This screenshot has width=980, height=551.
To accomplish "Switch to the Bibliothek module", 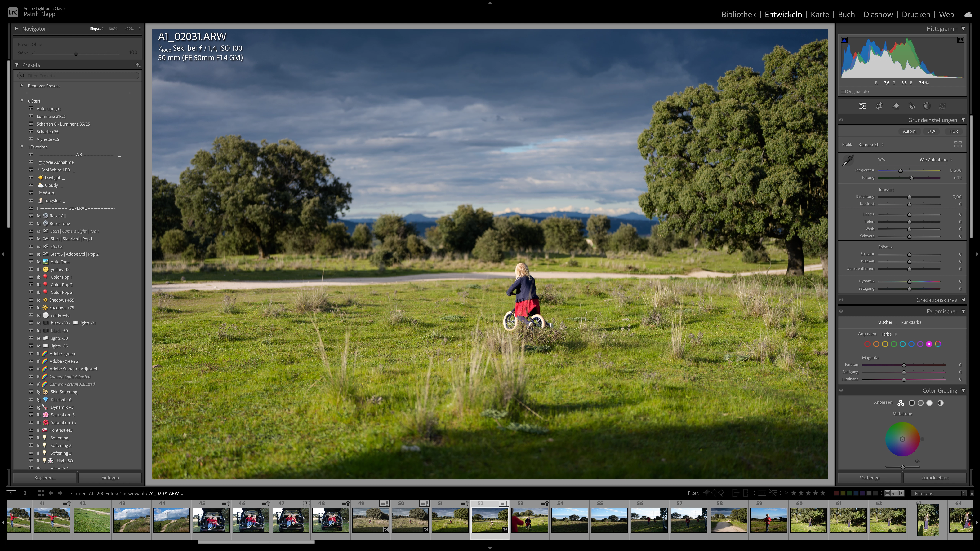I will click(x=738, y=15).
